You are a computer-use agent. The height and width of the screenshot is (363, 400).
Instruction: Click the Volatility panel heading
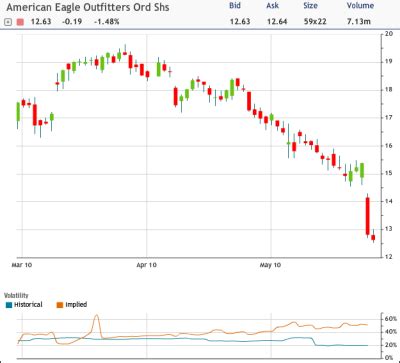pos(16,295)
